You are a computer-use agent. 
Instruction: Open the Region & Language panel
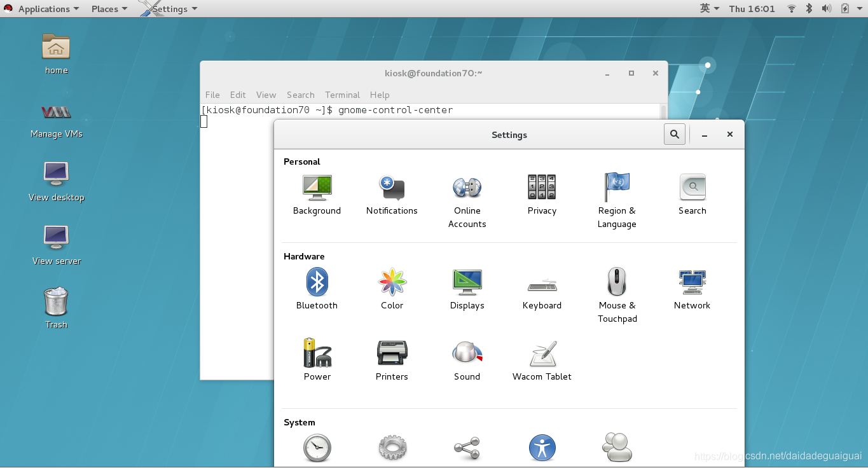pyautogui.click(x=617, y=201)
